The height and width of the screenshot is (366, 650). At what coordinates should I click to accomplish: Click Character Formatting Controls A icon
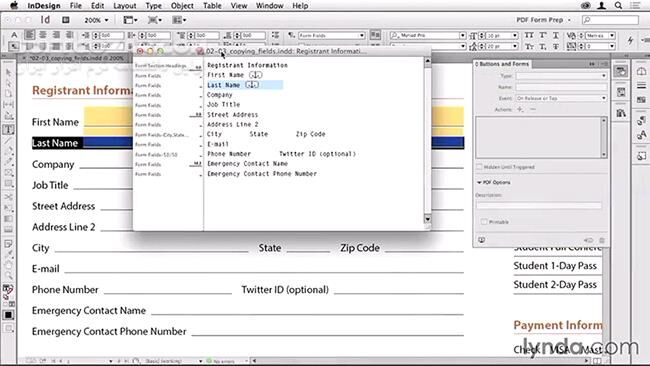point(14,35)
